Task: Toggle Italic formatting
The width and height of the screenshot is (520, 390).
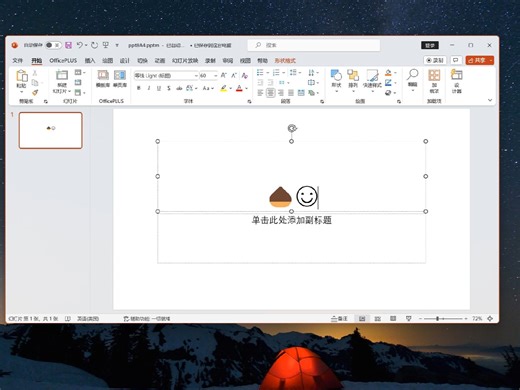Action: pyautogui.click(x=149, y=88)
